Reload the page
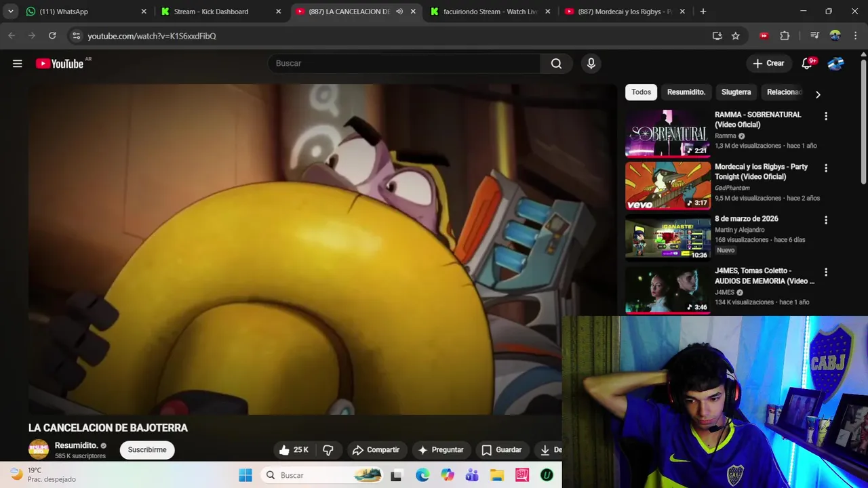Image resolution: width=868 pixels, height=488 pixels. (x=52, y=36)
